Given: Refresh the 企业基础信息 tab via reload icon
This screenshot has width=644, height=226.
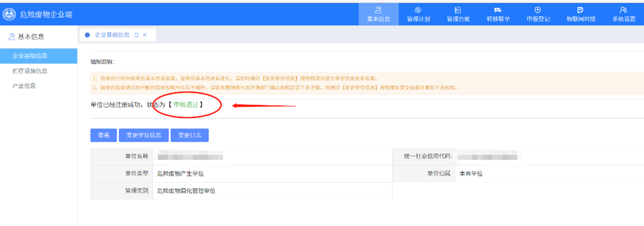Looking at the screenshot, I should click(136, 35).
